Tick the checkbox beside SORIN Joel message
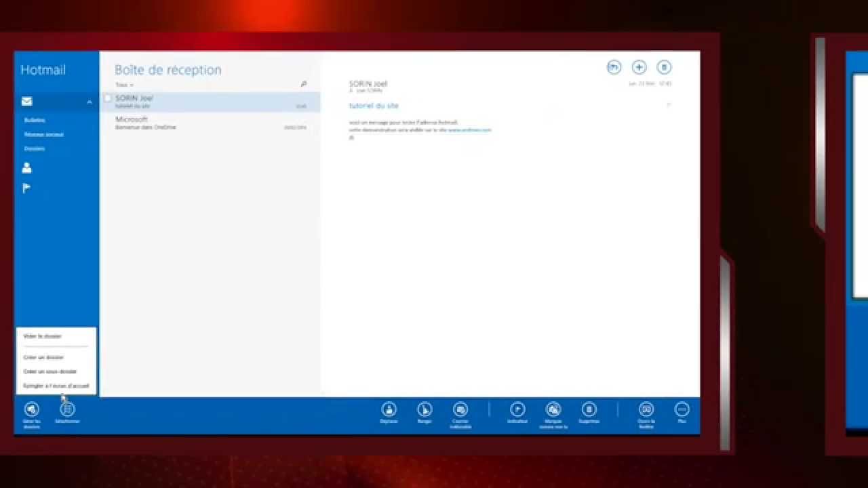Image resolution: width=868 pixels, height=488 pixels. click(x=107, y=98)
